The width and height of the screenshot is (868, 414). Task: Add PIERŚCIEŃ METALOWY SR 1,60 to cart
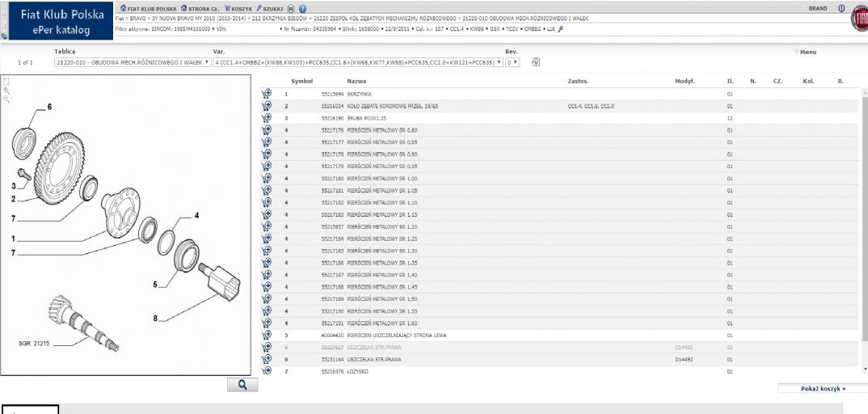coord(266,323)
